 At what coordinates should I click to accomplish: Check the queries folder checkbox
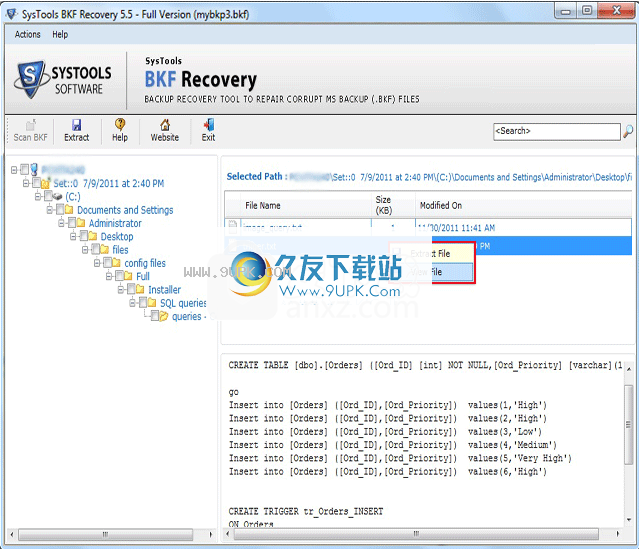click(154, 316)
